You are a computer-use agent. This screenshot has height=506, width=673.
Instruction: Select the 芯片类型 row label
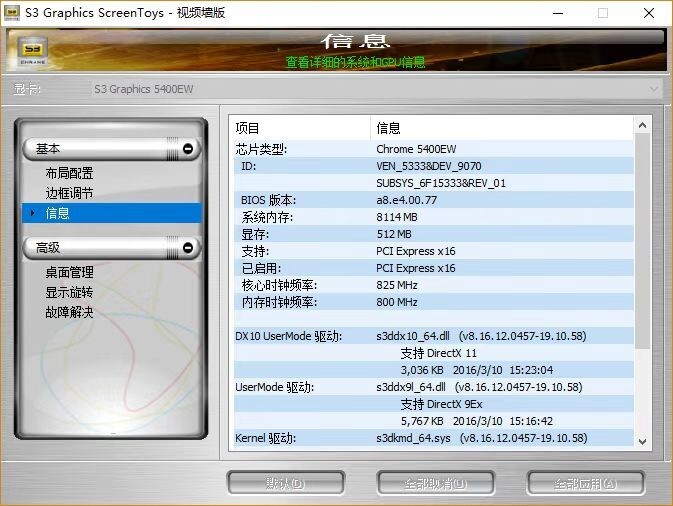pyautogui.click(x=261, y=149)
